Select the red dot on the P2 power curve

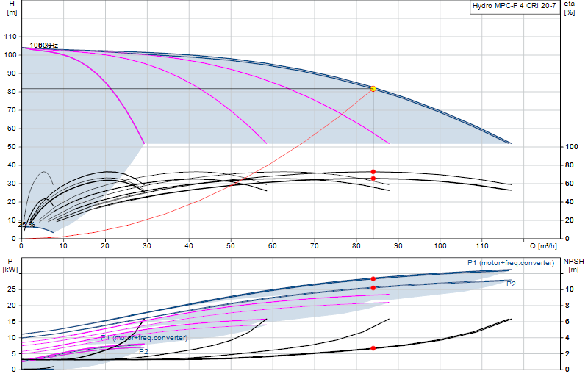coord(373,288)
